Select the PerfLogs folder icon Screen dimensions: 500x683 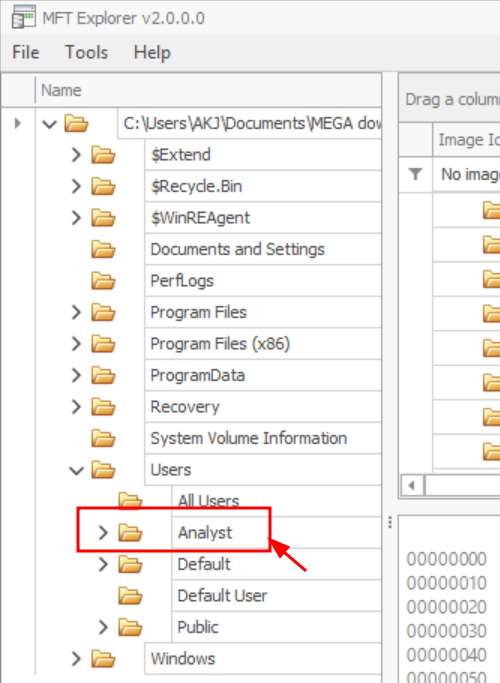(x=103, y=281)
